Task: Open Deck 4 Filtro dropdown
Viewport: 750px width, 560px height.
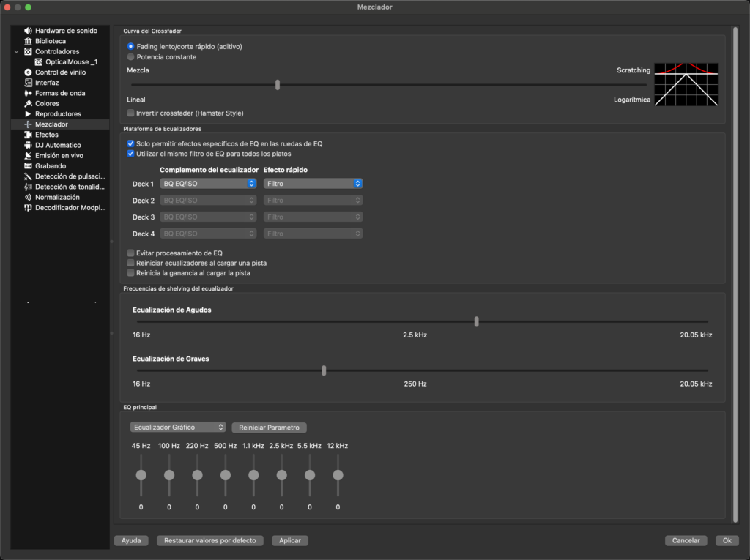Action: tap(313, 234)
